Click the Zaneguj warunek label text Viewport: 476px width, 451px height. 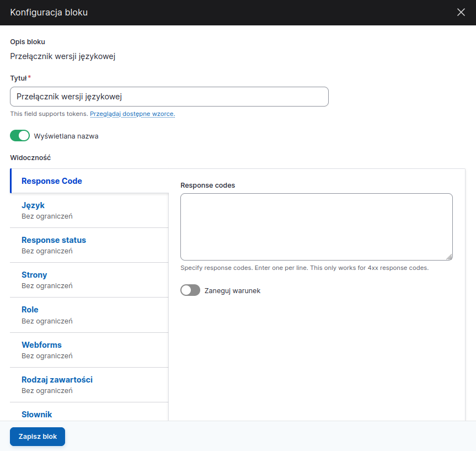(x=232, y=290)
